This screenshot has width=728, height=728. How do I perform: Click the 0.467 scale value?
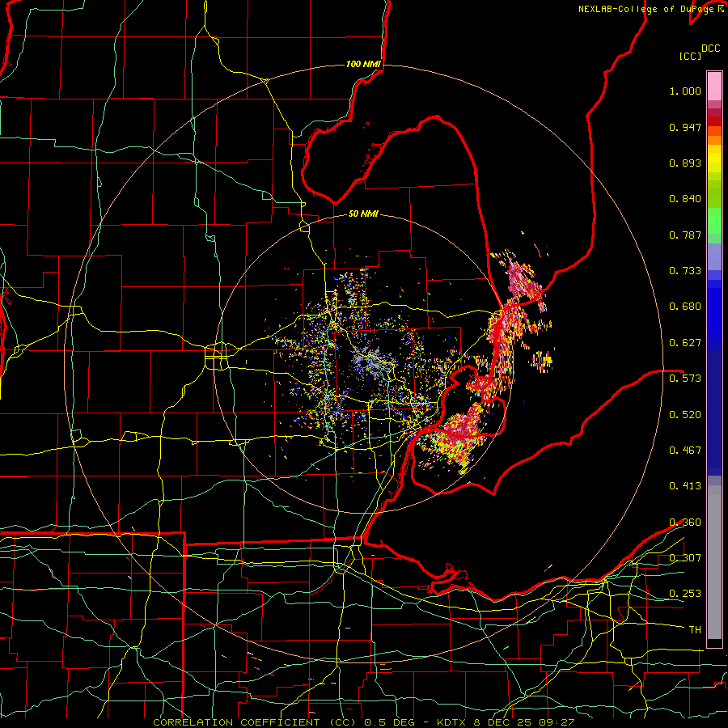[685, 450]
